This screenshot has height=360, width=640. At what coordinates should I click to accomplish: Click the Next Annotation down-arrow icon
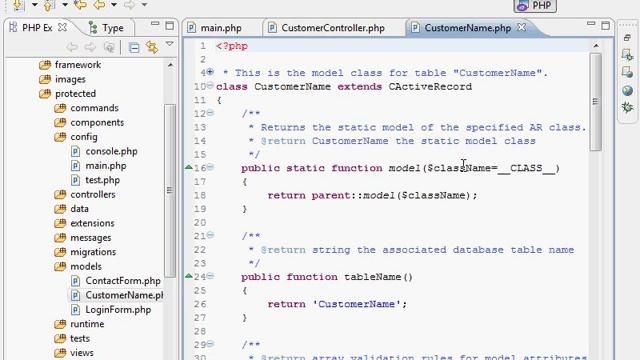pos(18,5)
